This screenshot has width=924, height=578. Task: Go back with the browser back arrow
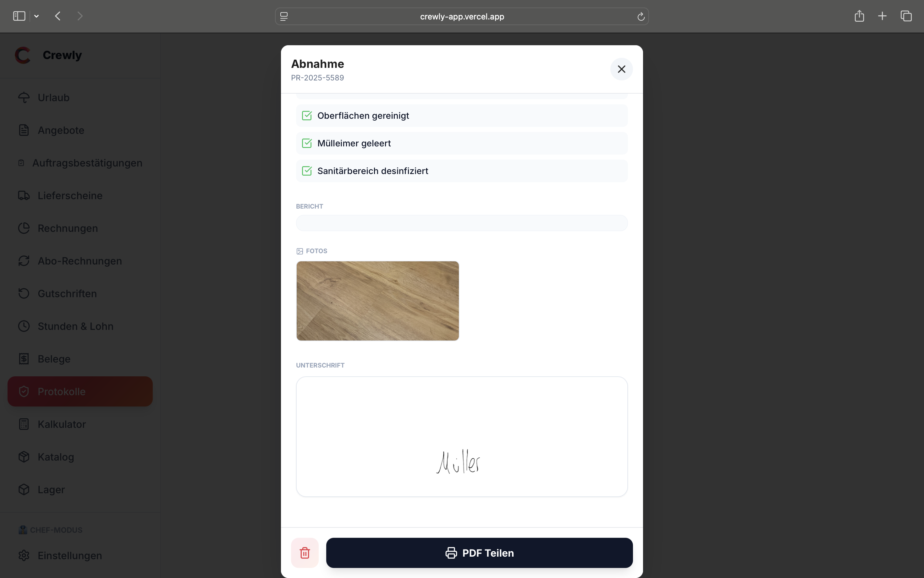[58, 16]
